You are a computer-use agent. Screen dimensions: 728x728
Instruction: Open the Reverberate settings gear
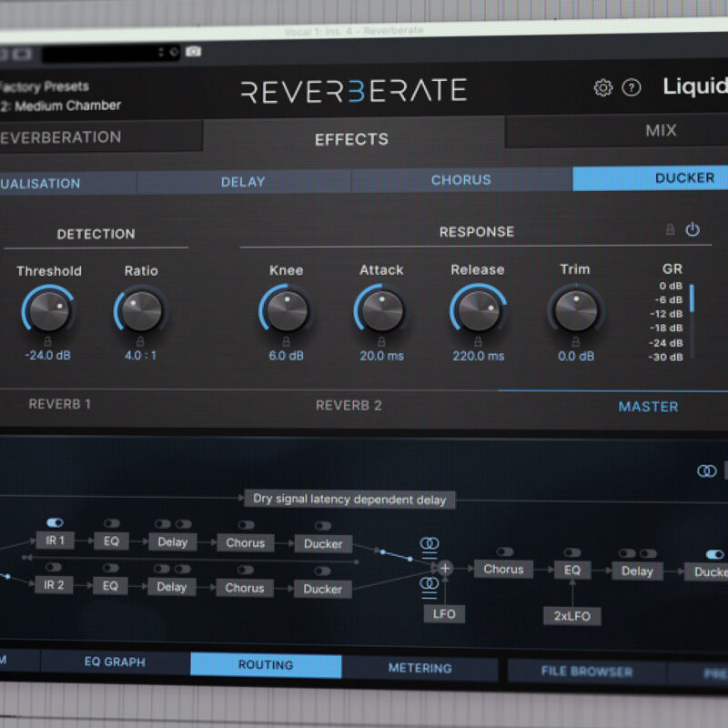point(603,87)
